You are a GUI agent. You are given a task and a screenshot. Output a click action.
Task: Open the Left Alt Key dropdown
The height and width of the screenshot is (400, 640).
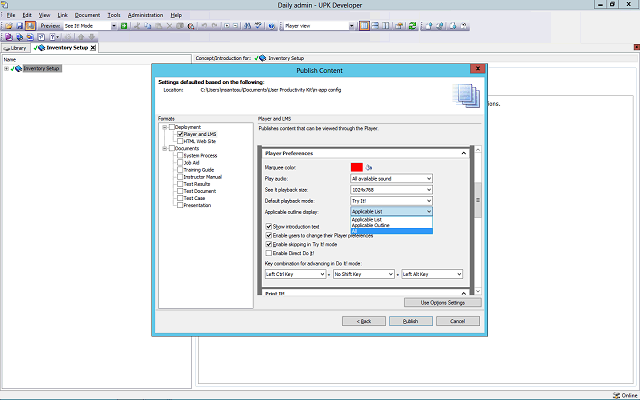point(432,274)
